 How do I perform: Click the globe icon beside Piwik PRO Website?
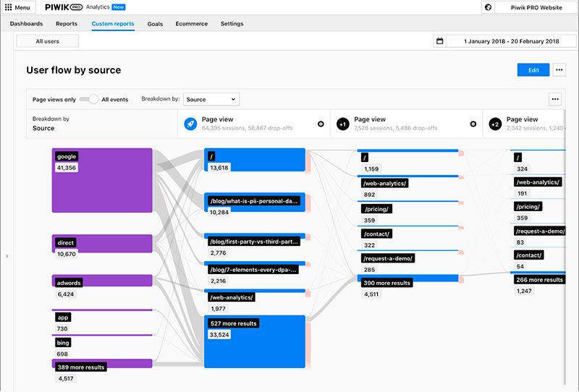pos(488,7)
